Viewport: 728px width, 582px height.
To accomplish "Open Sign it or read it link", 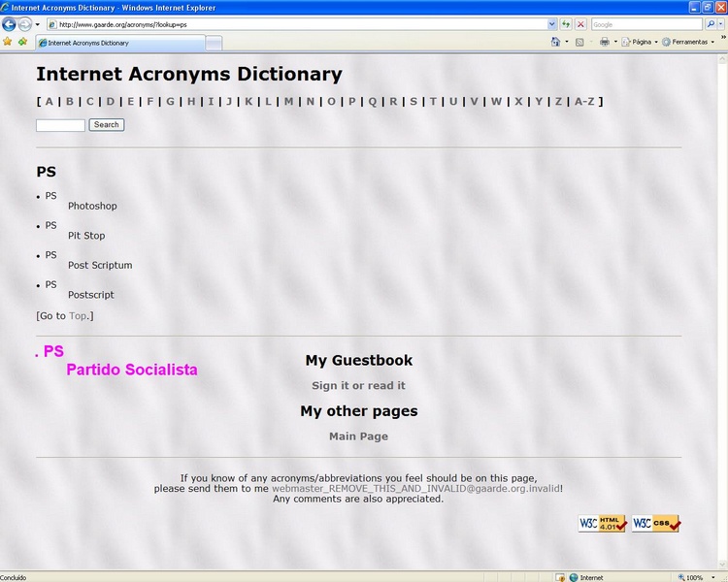I will point(358,385).
